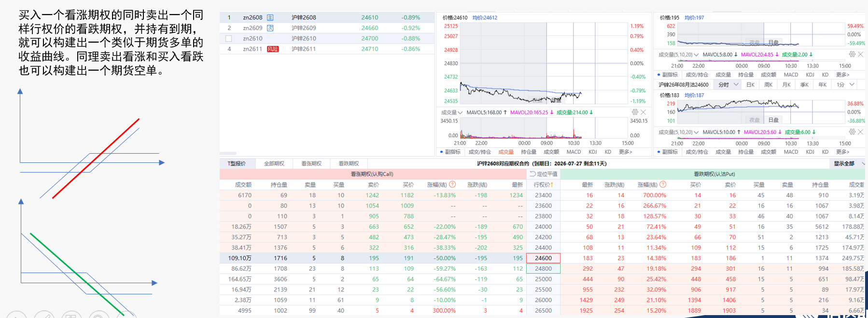
Task: Select KDJ indicator under zn2608 main chart
Action: click(593, 152)
